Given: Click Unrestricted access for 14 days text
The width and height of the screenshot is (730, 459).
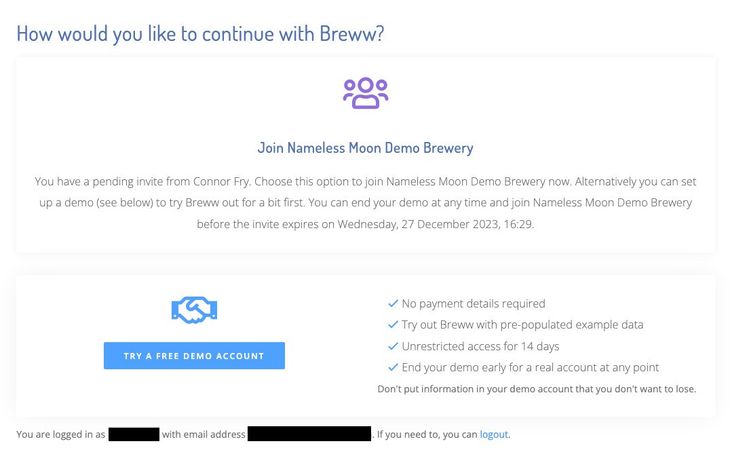Looking at the screenshot, I should point(481,346).
